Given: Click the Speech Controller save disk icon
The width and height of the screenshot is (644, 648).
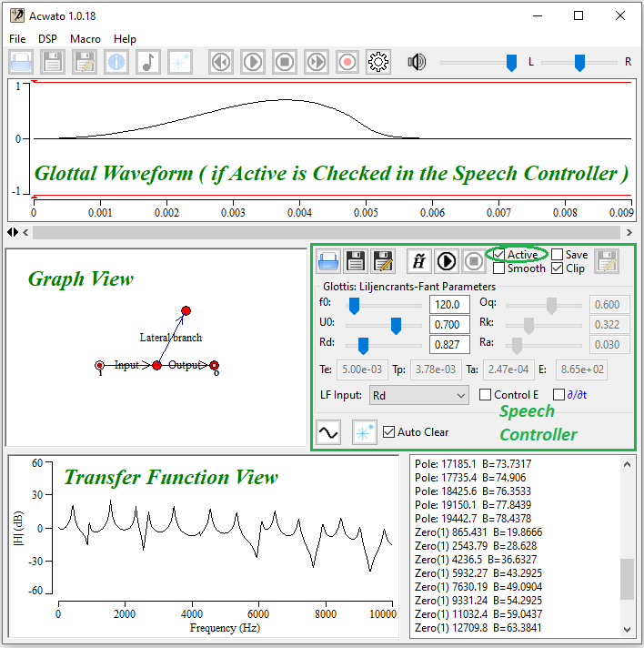Looking at the screenshot, I should (x=356, y=261).
